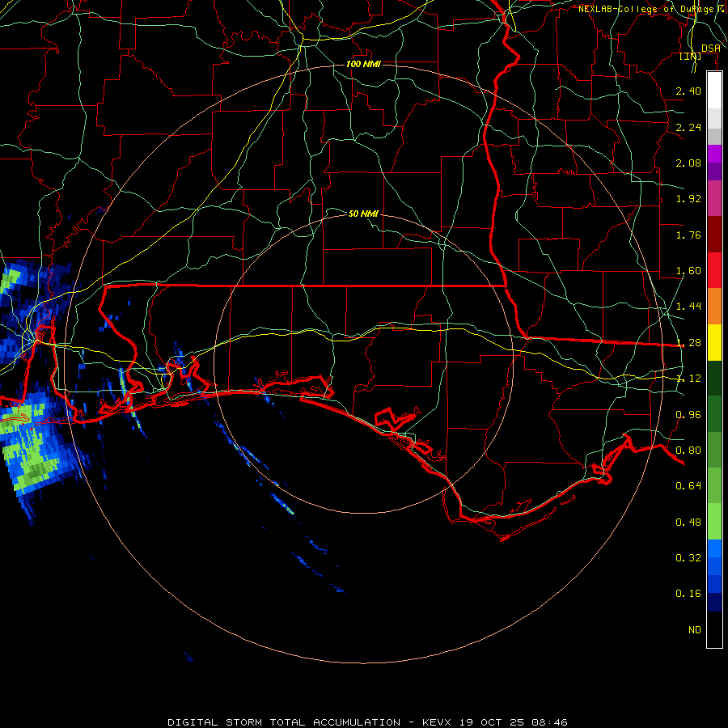728x728 pixels.
Task: Click the '0.16' legend value
Action: [x=688, y=594]
